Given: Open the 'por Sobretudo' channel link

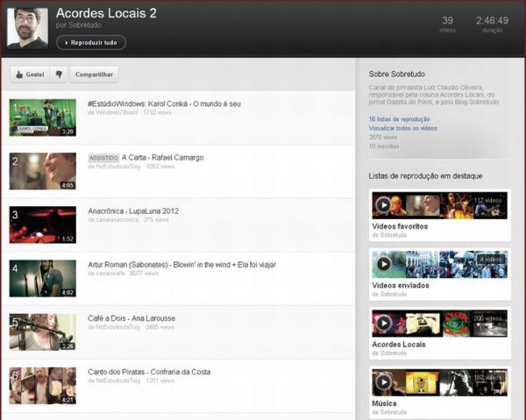Looking at the screenshot, I should (x=79, y=25).
